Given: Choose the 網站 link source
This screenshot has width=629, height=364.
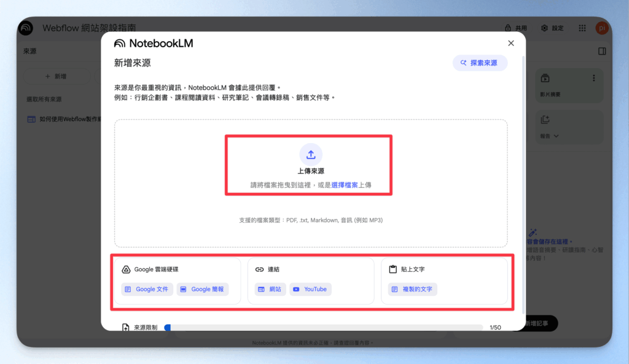Looking at the screenshot, I should coord(270,289).
